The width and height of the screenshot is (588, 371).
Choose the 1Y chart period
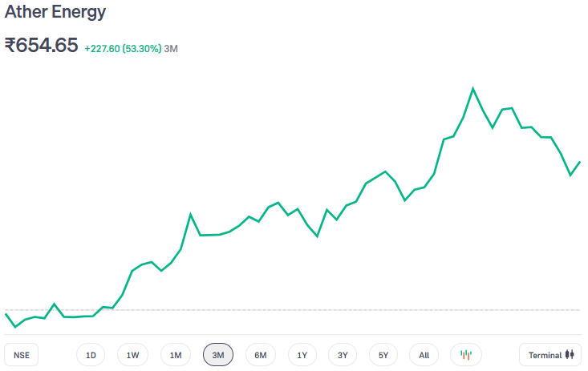tap(302, 355)
